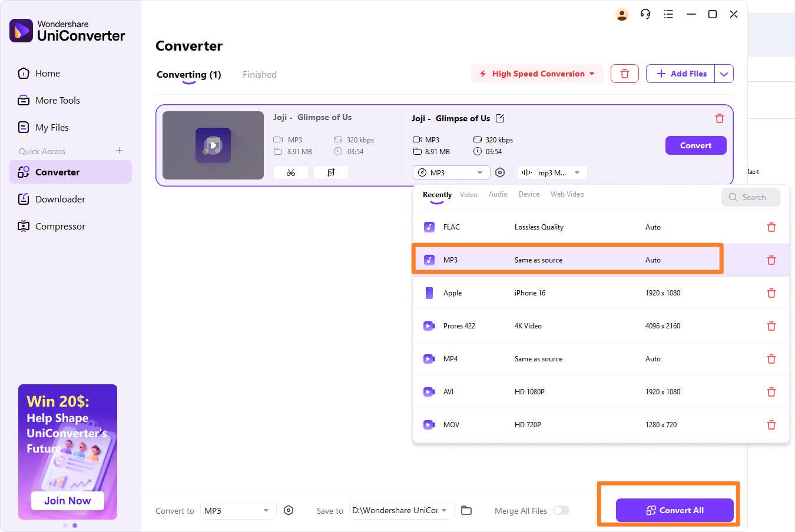Screen dimensions: 795x532
Task: Open user account profile icon
Action: pos(622,14)
